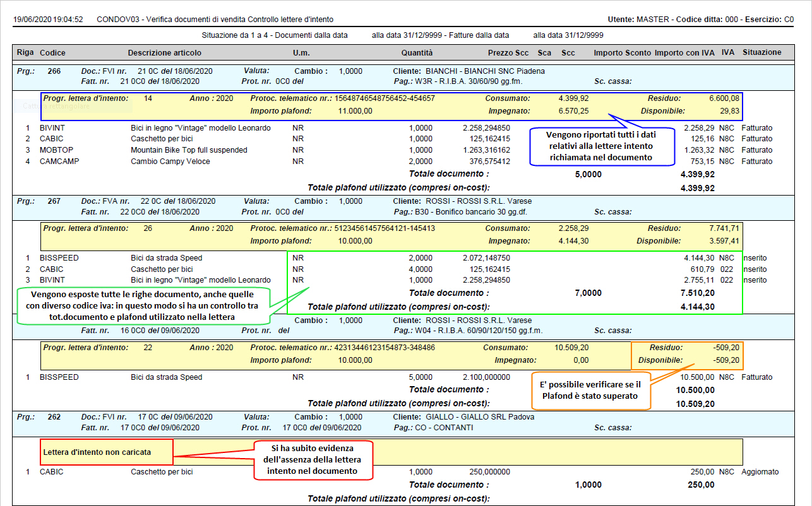Click payment 'B30 - Bonifico bancario 30 gg.df.'
The image size is (812, 506).
coord(472,212)
